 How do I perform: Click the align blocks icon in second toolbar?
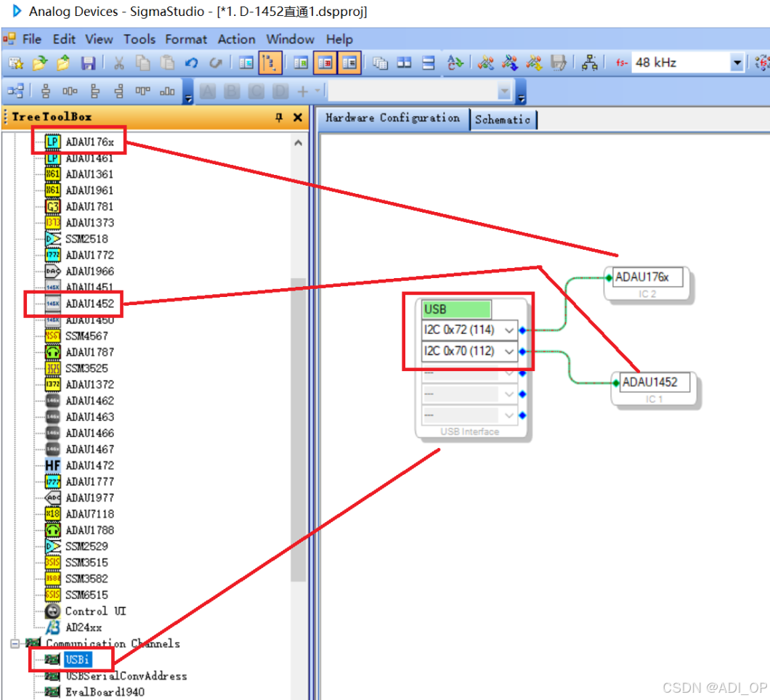pos(15,91)
